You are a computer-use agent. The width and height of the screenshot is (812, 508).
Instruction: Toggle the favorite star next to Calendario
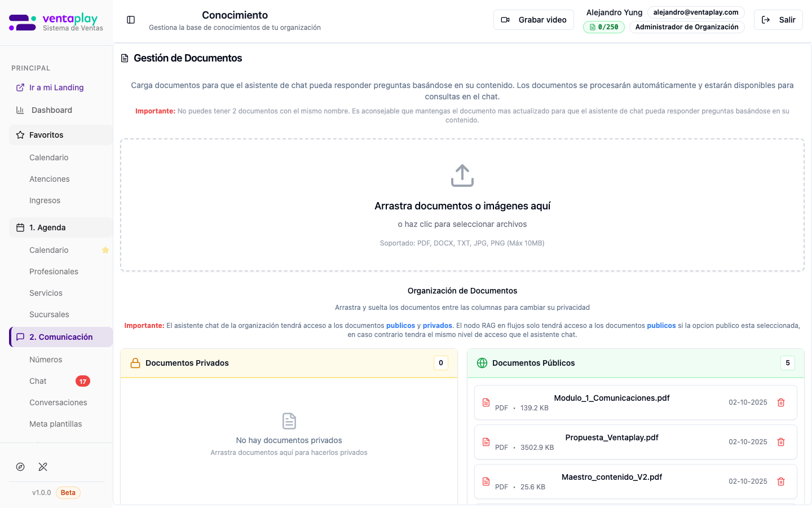coord(105,250)
